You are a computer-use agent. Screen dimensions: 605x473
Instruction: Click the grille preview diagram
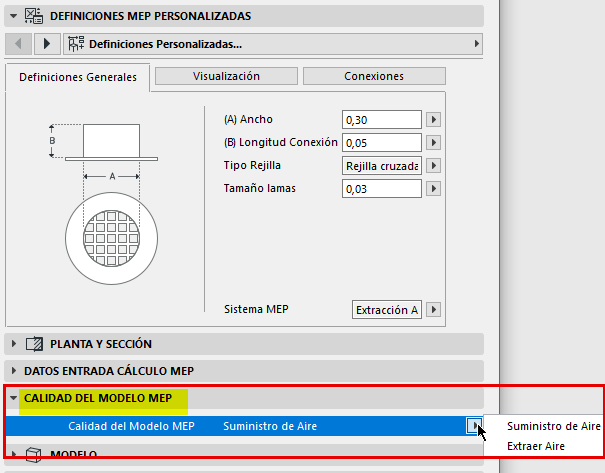point(104,204)
